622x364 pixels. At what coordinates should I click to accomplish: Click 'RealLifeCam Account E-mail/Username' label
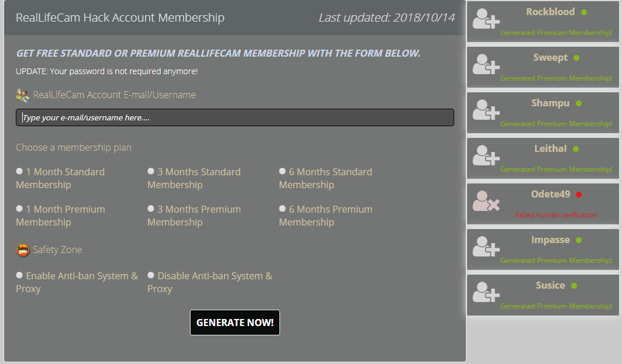click(114, 95)
